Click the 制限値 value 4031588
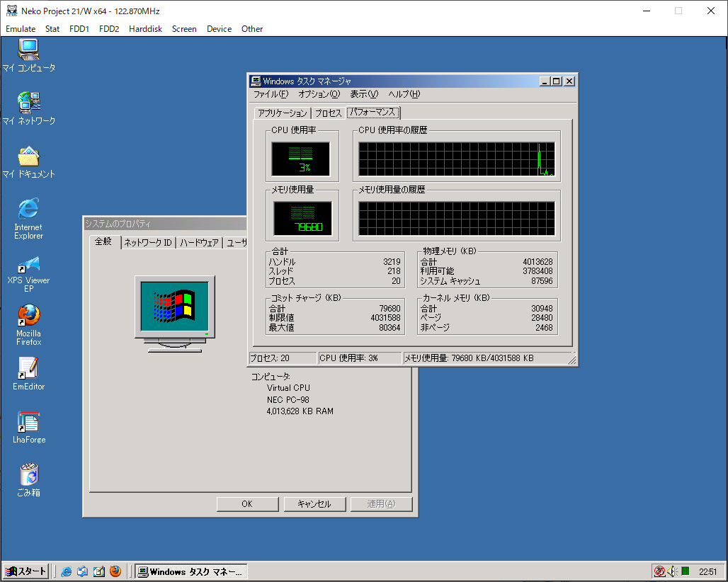The image size is (728, 582). pos(385,318)
